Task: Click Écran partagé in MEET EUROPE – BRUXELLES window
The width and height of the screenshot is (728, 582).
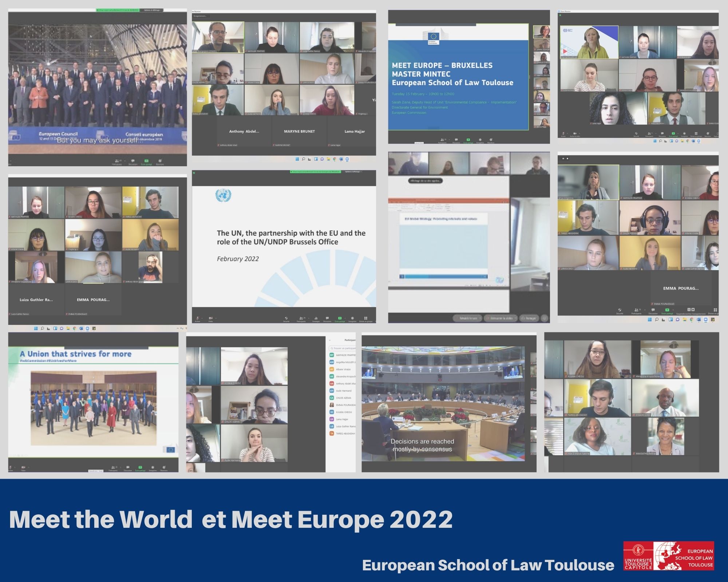Action: pyautogui.click(x=468, y=140)
